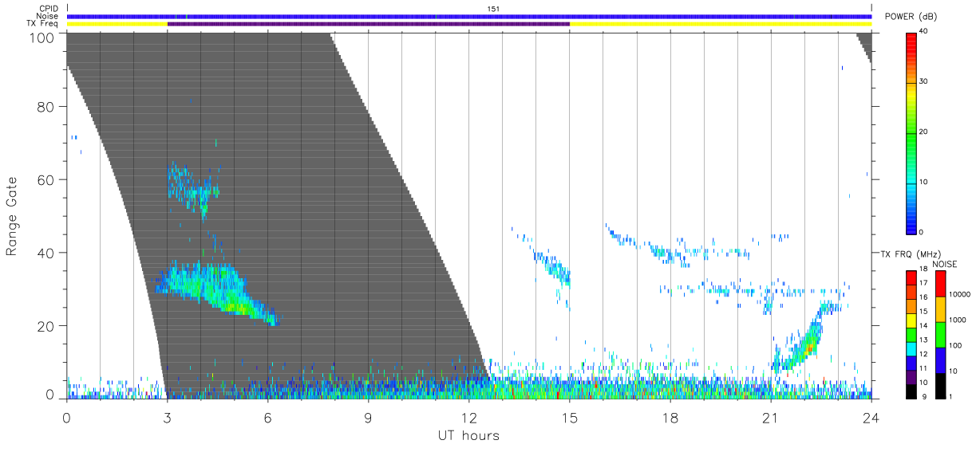Image resolution: width=980 pixels, height=452 pixels.
Task: Click the CPID value '151'
Action: pos(493,9)
